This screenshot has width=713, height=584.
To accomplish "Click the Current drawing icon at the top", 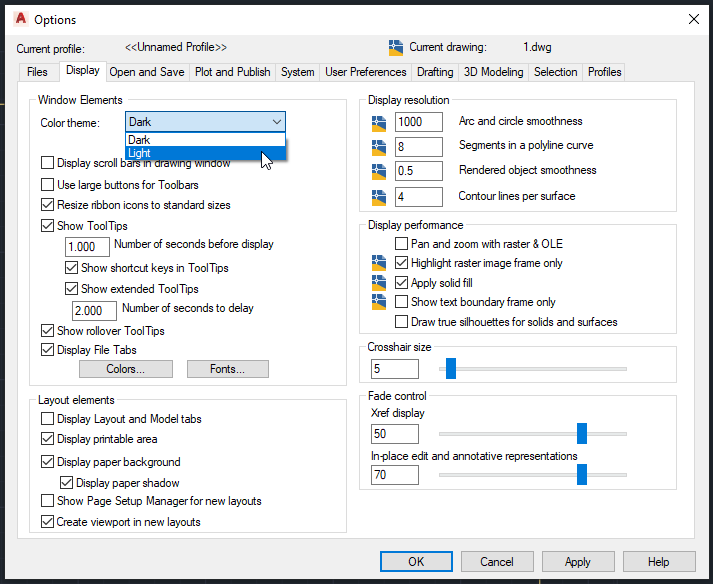I will click(396, 48).
